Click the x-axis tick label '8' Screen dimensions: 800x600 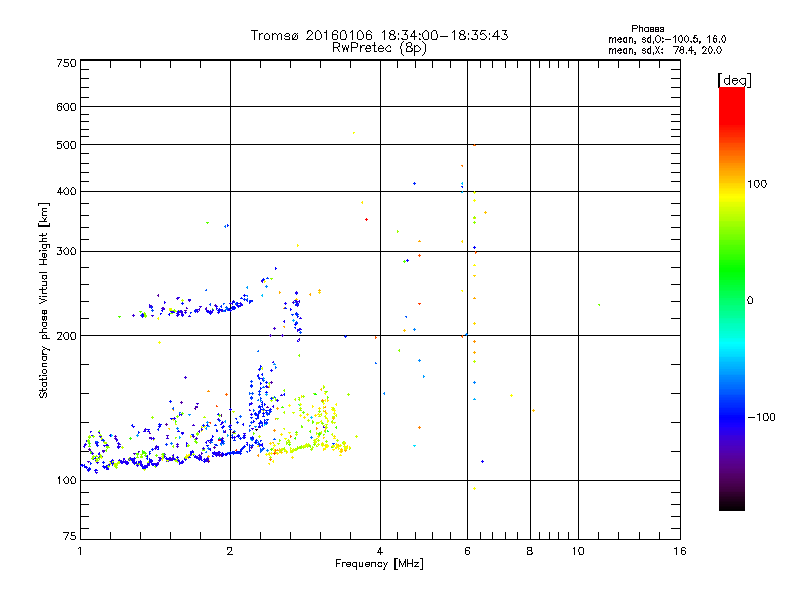[530, 551]
